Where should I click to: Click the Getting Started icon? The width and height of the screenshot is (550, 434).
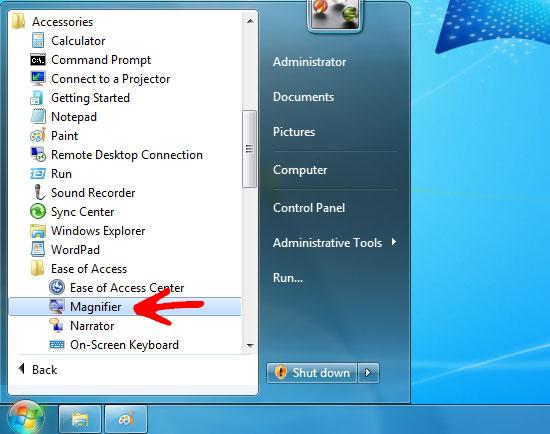click(37, 98)
